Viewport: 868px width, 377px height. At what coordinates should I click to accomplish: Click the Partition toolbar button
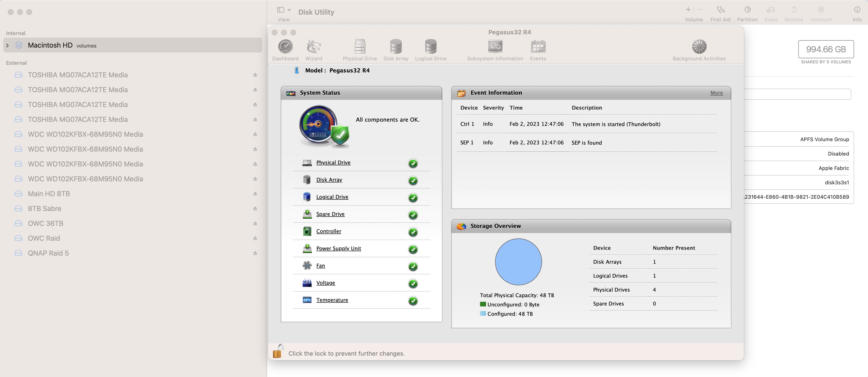tap(747, 13)
